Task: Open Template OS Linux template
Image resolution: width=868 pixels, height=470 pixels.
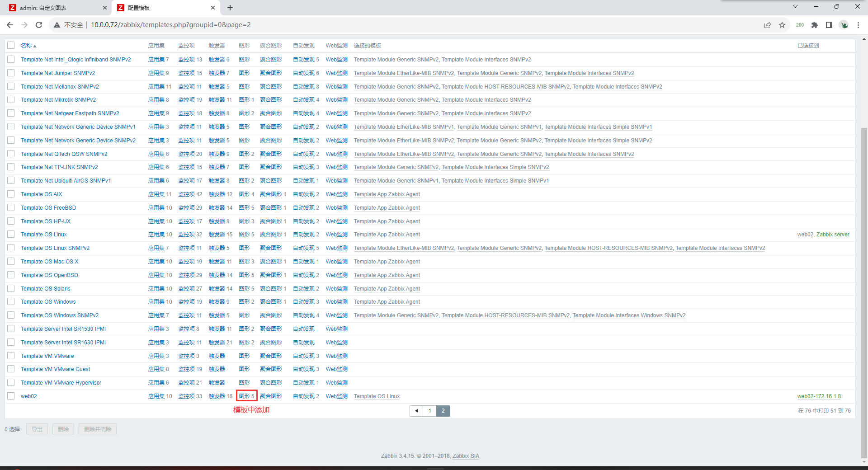Action: click(x=44, y=235)
